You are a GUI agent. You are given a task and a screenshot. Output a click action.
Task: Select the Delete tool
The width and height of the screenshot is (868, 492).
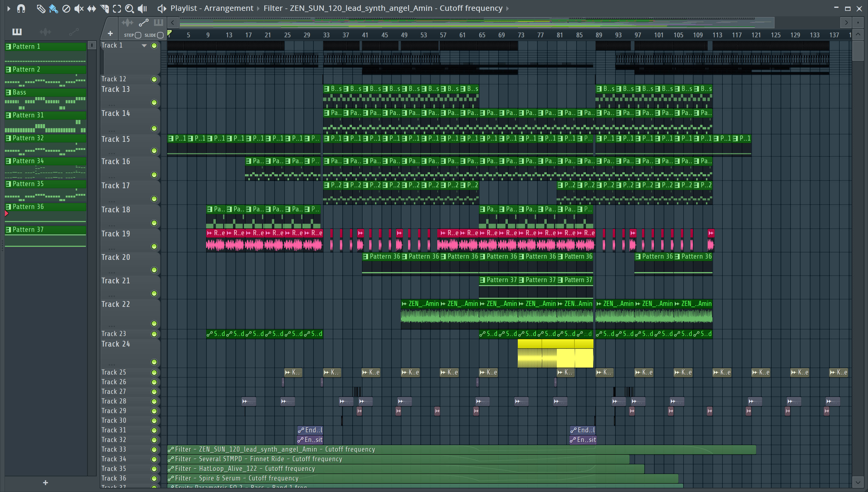pos(66,8)
